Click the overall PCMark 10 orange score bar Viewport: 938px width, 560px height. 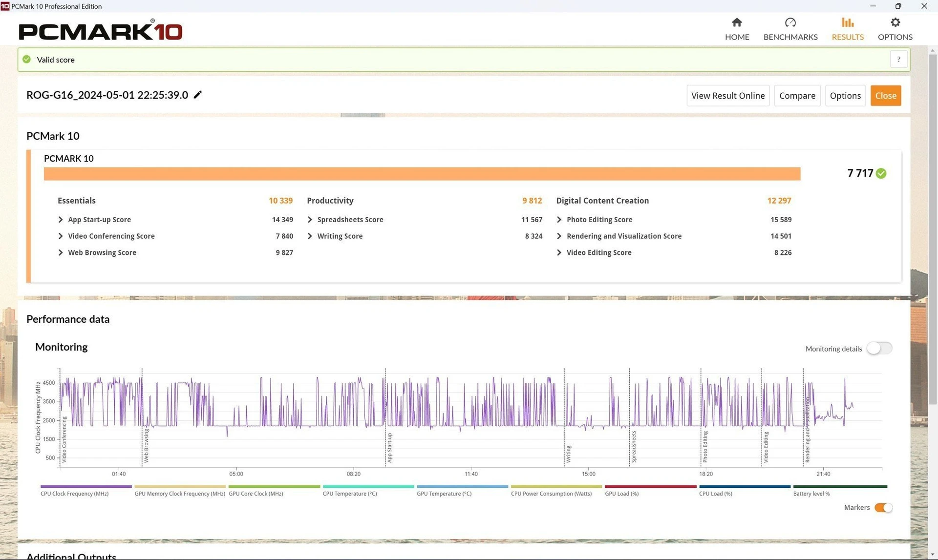422,174
